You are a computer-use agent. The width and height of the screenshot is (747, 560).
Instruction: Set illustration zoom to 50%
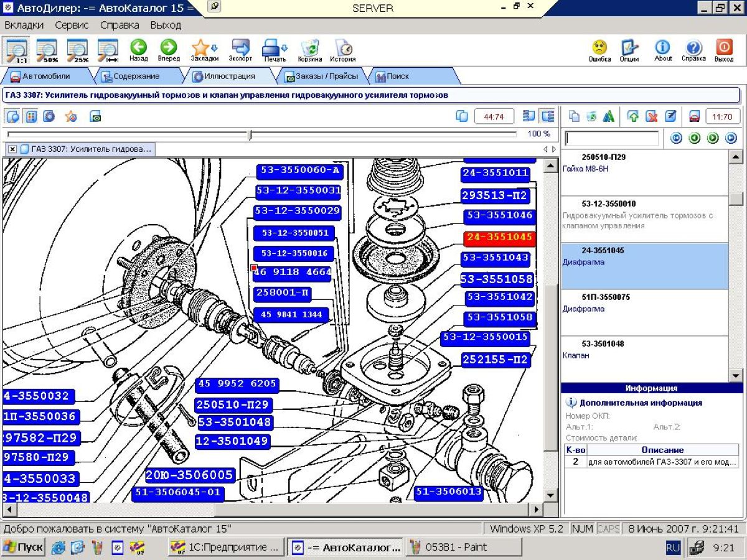[x=47, y=50]
